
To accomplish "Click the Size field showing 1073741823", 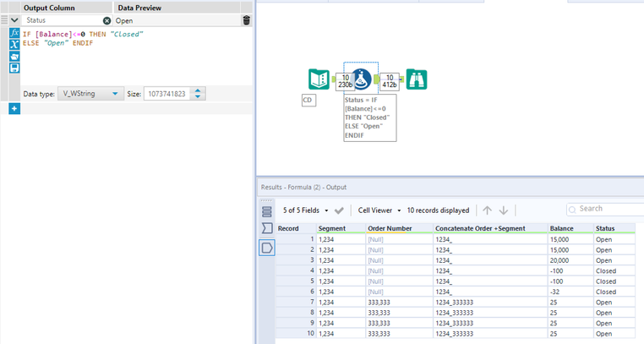I will pos(166,94).
